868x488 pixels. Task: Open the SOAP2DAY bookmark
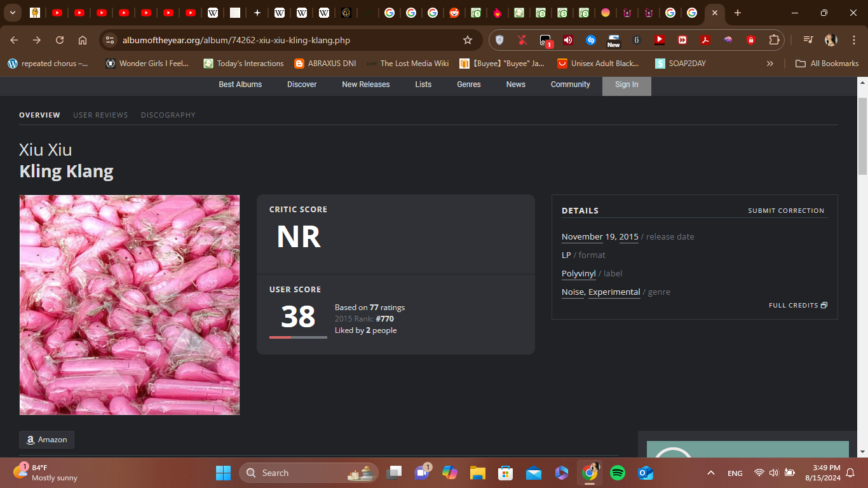(681, 64)
